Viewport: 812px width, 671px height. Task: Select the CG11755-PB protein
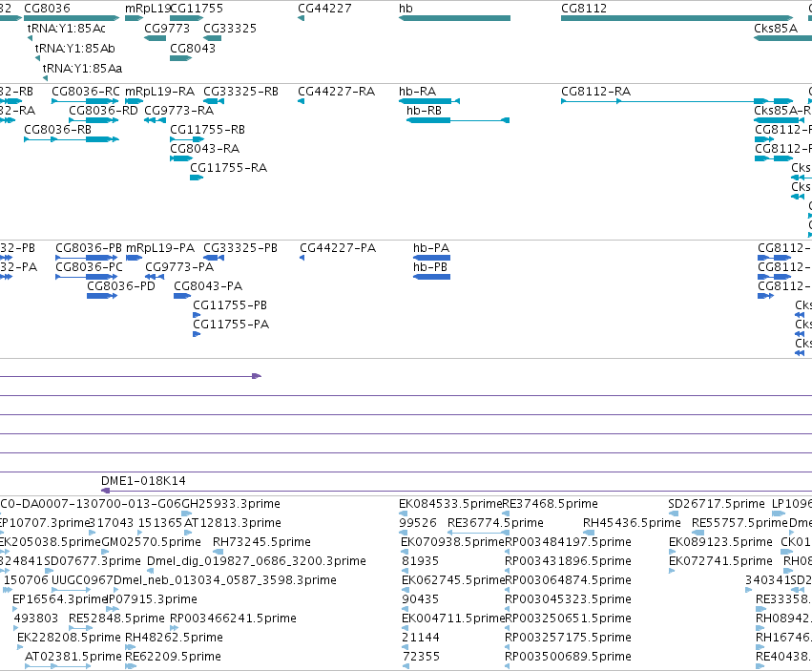point(197,315)
